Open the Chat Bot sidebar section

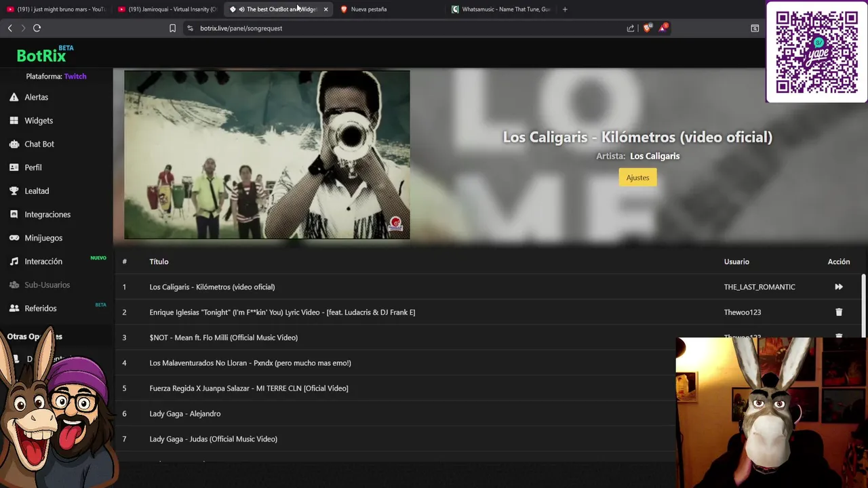pyautogui.click(x=39, y=144)
